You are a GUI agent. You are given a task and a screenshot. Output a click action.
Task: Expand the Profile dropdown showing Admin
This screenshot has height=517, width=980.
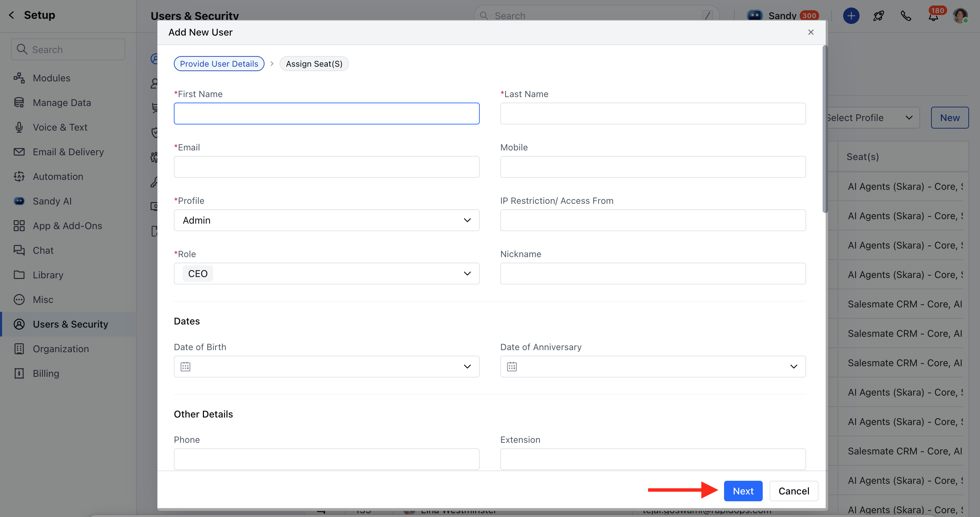[x=326, y=220]
